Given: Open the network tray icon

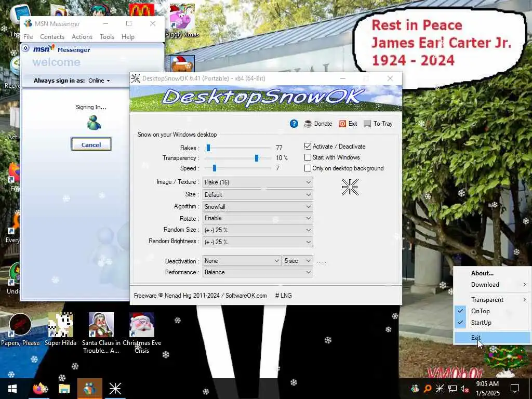Looking at the screenshot, I should point(453,389).
